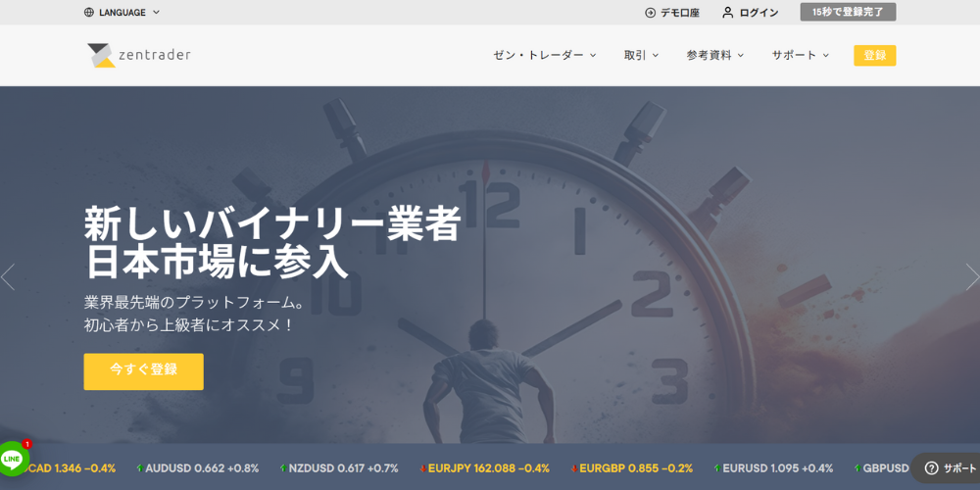The image size is (980, 490).
Task: Click the globe language icon
Action: pos(89,13)
